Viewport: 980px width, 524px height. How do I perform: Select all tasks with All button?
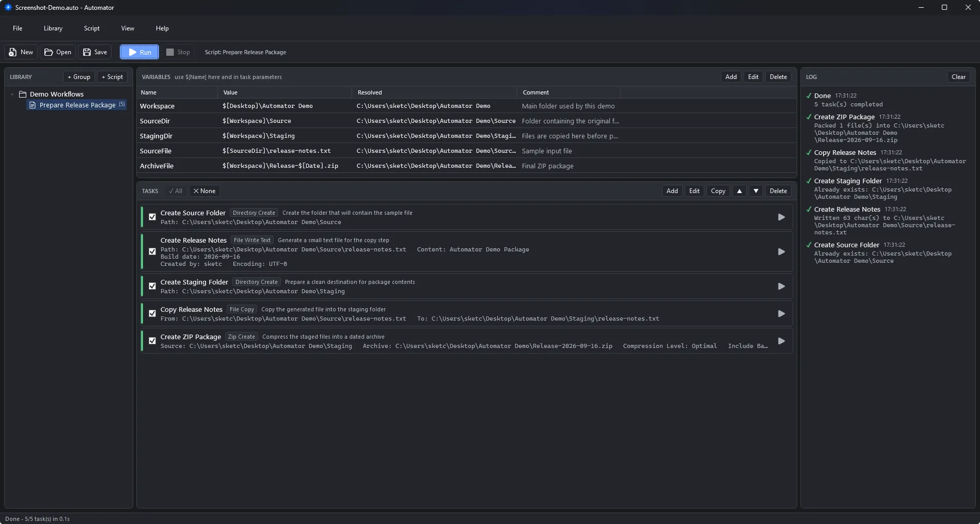176,191
